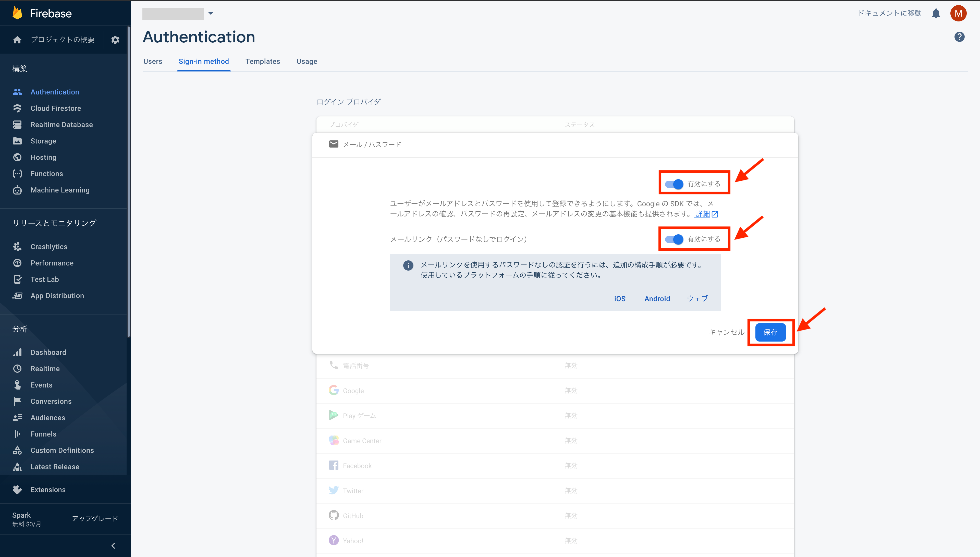
Task: Click the help question mark icon
Action: (959, 37)
